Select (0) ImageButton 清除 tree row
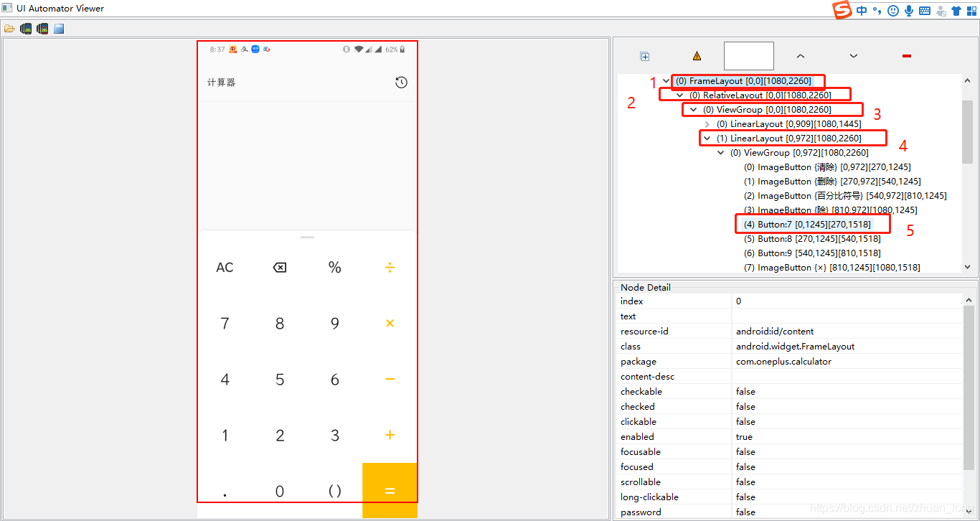The image size is (980, 521). (827, 167)
